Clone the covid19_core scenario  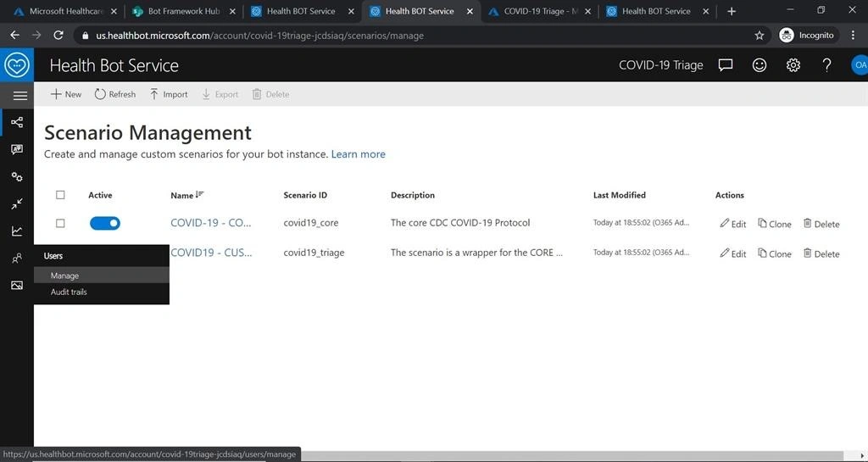click(775, 224)
